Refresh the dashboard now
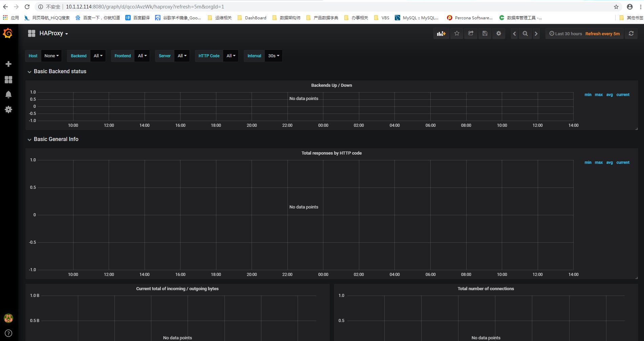The image size is (644, 341). pyautogui.click(x=631, y=34)
